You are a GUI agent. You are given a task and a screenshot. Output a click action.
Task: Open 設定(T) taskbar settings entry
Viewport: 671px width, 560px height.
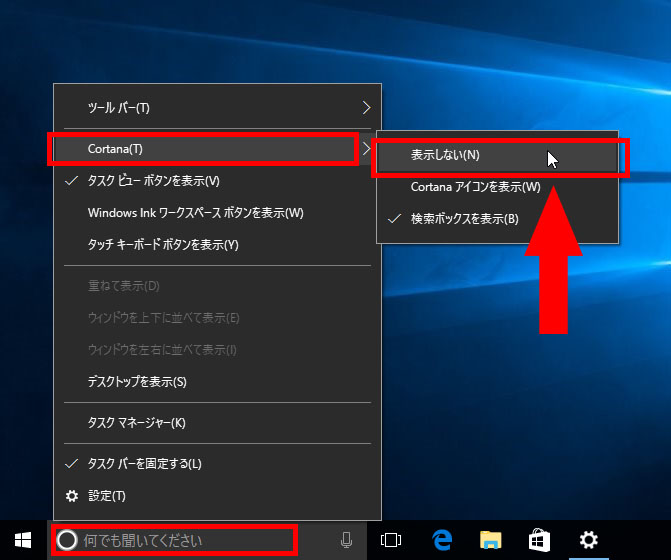point(217,496)
